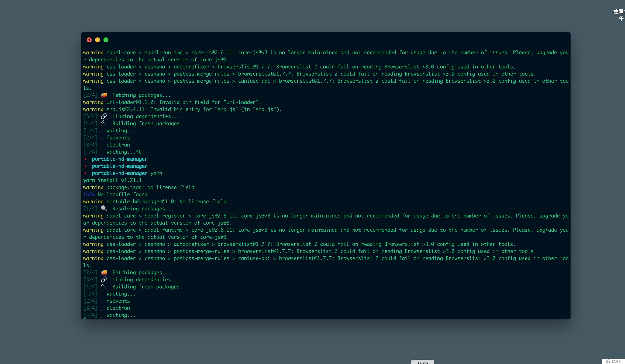
Task: Minimize the terminal using the yellow button
Action: click(x=98, y=40)
